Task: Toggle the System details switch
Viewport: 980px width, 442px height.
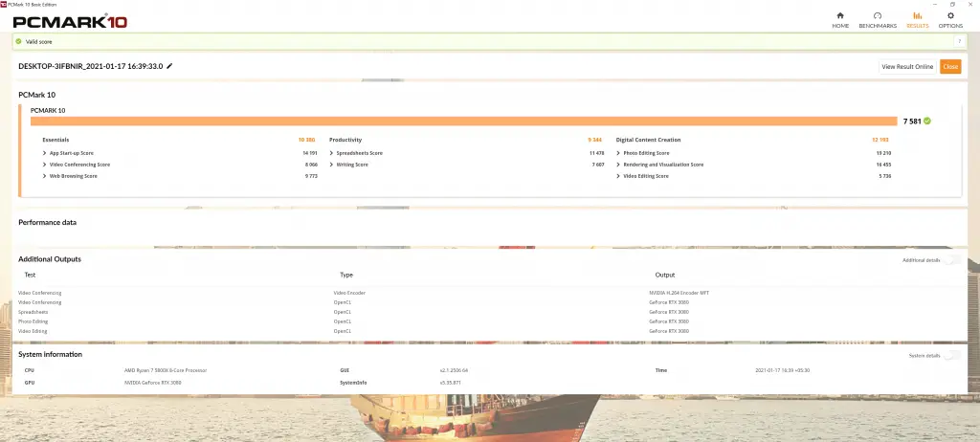Action: [952, 355]
